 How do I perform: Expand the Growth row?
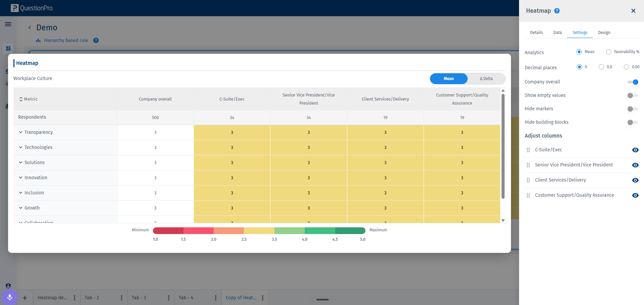click(21, 208)
